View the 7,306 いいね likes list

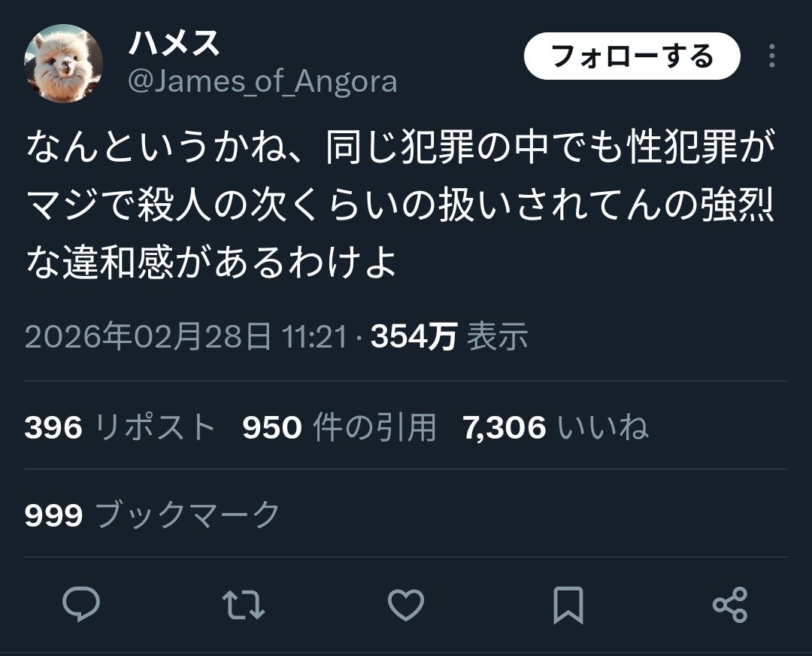[x=555, y=427]
